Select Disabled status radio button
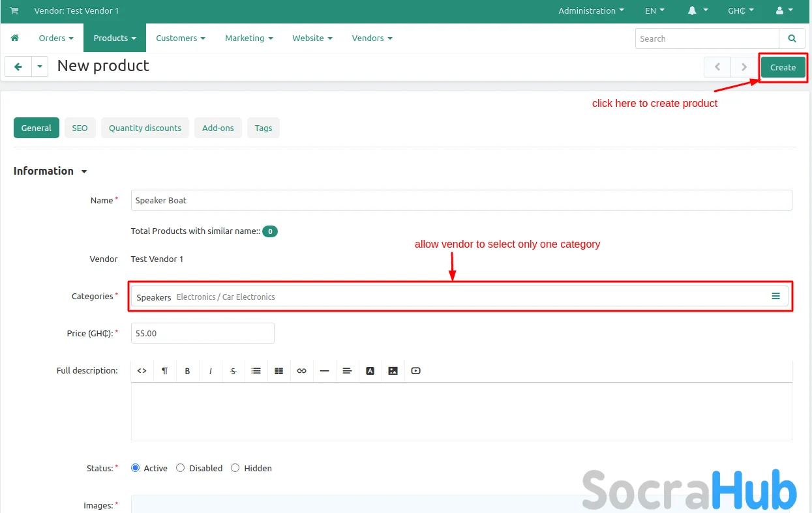This screenshot has width=812, height=513. click(181, 468)
